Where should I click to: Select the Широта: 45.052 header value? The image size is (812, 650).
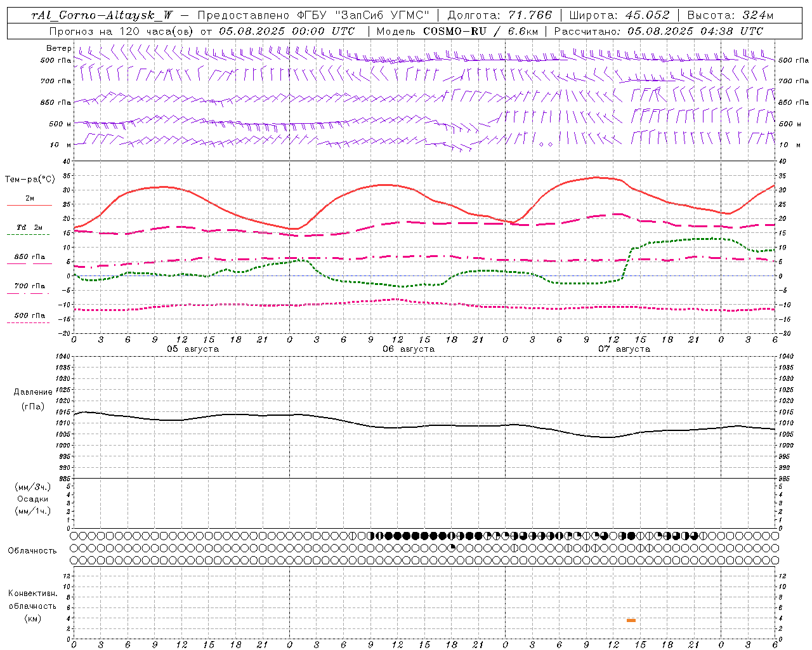pyautogui.click(x=619, y=15)
